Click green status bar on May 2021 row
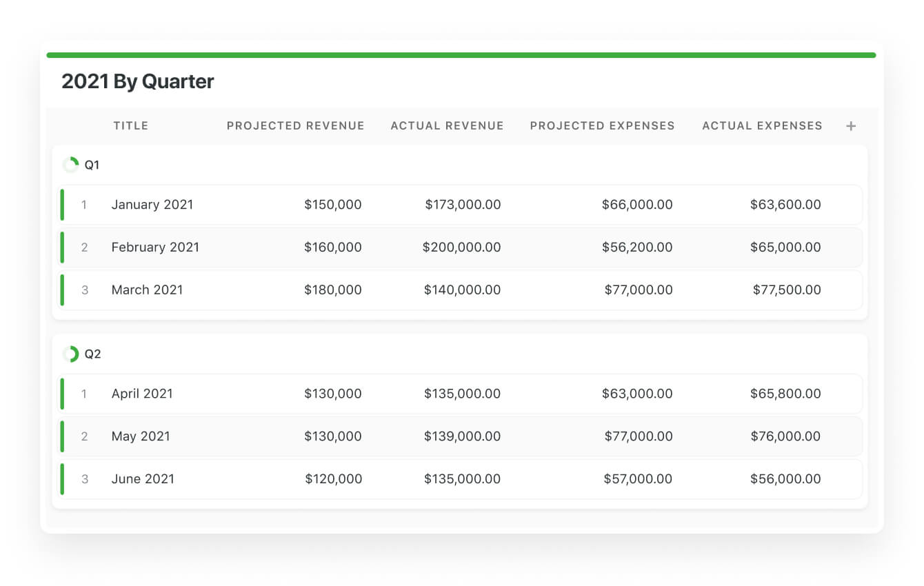The width and height of the screenshot is (924, 586). point(62,436)
